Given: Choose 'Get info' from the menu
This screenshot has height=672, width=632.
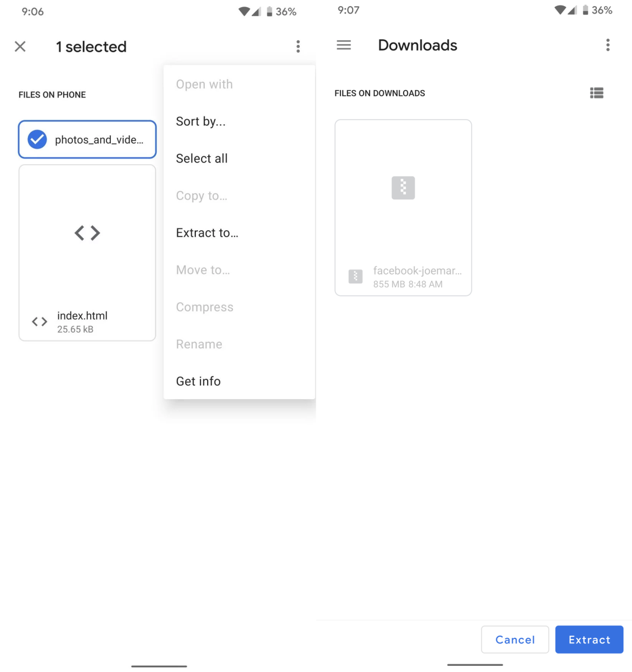Looking at the screenshot, I should pos(198,381).
